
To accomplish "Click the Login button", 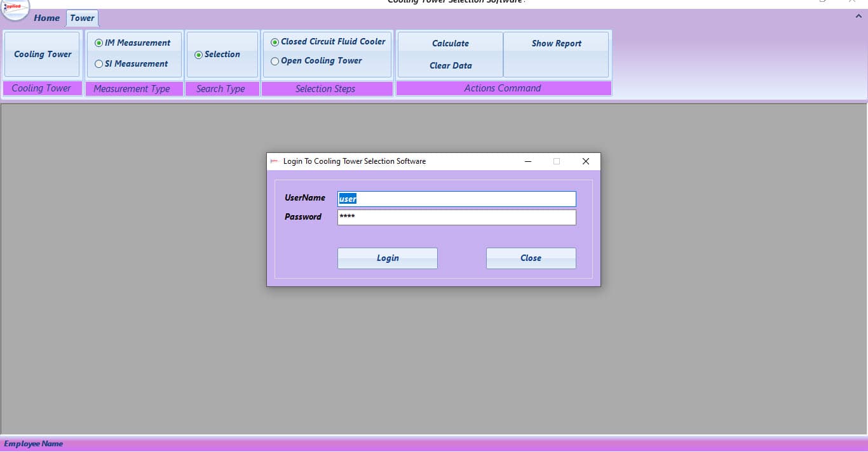I will [388, 258].
